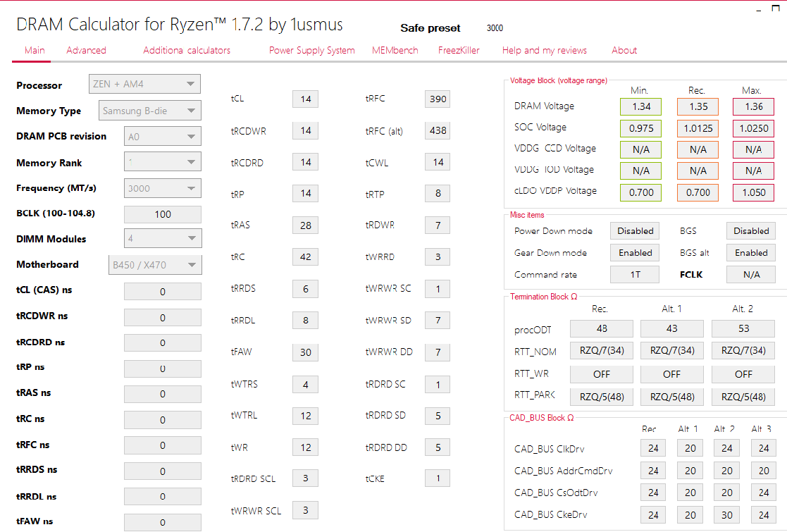Click the cLDO VDDP Max. value 1.050
This screenshot has width=787, height=532.
point(753,192)
